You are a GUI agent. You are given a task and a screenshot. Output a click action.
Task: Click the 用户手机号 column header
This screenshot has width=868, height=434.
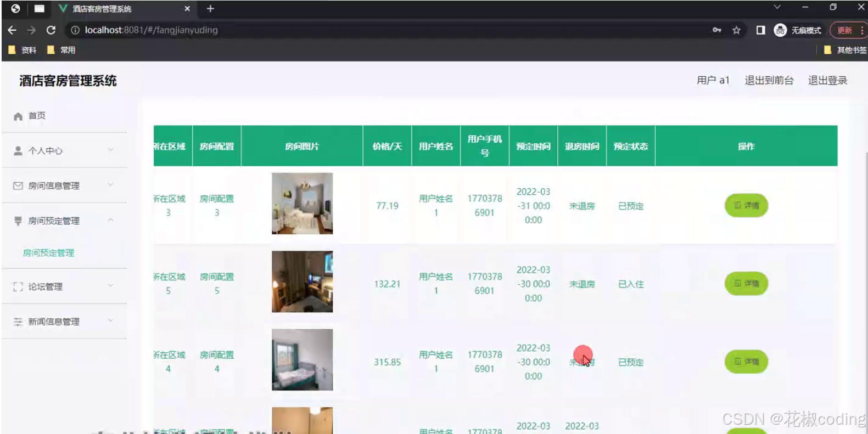point(485,146)
